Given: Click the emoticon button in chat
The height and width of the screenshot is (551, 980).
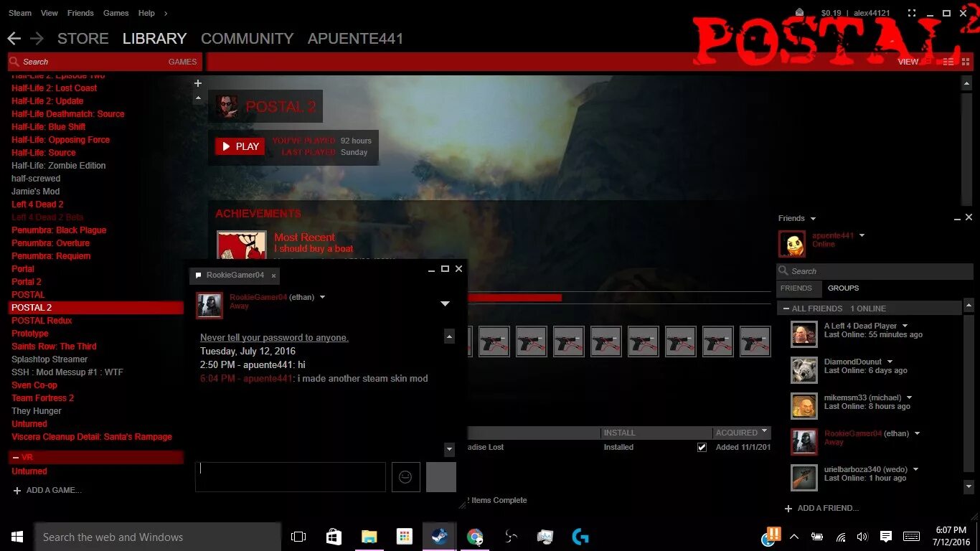Looking at the screenshot, I should [405, 477].
